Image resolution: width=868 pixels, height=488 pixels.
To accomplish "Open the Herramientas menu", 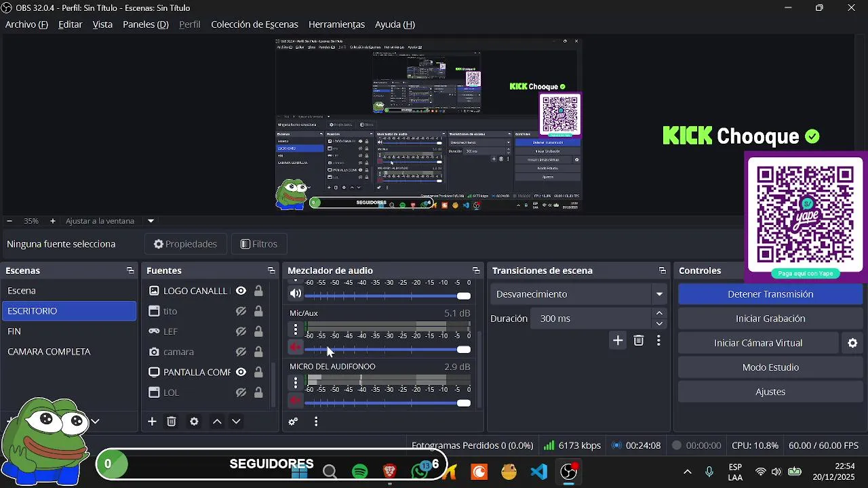I will [336, 24].
